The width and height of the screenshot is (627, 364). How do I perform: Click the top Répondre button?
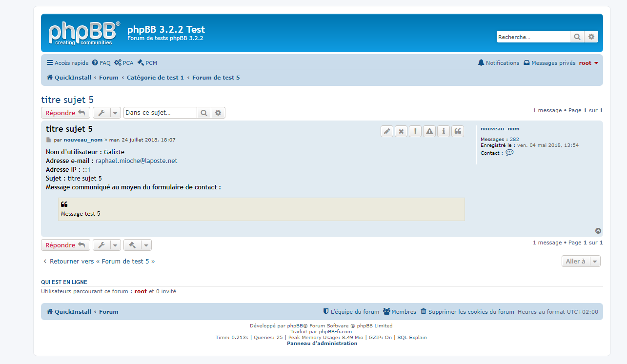coord(65,113)
